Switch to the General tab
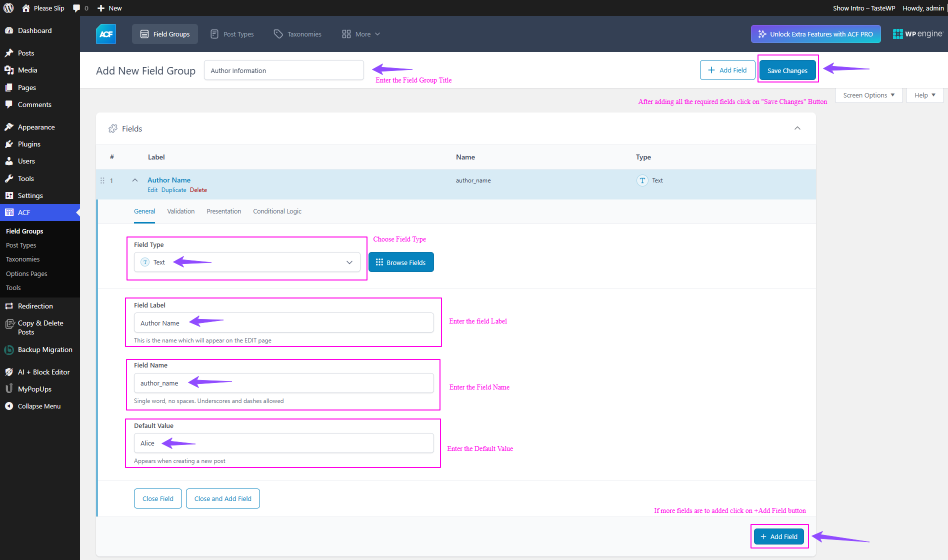948x560 pixels. click(x=144, y=211)
